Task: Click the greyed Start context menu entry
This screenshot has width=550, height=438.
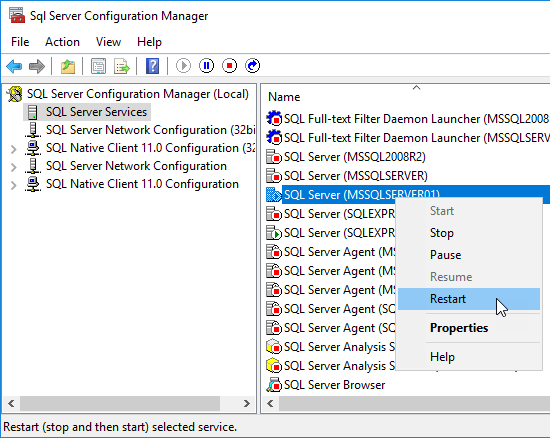Action: 469,211
